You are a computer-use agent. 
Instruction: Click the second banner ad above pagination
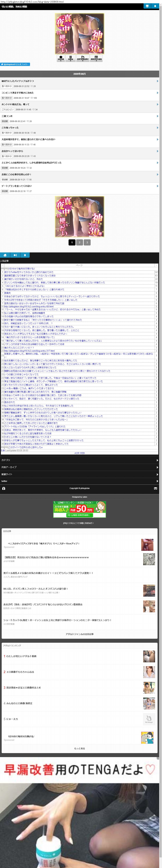[x=80, y=217]
